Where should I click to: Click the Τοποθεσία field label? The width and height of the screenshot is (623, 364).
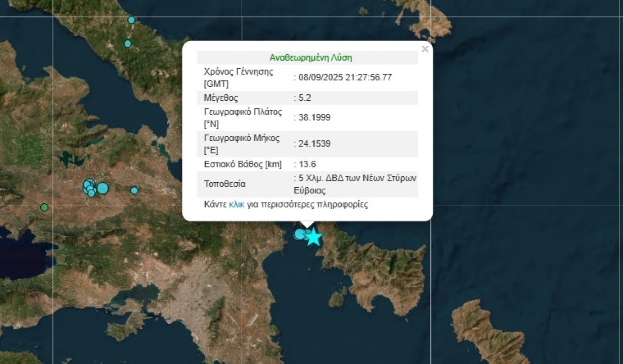(x=224, y=184)
